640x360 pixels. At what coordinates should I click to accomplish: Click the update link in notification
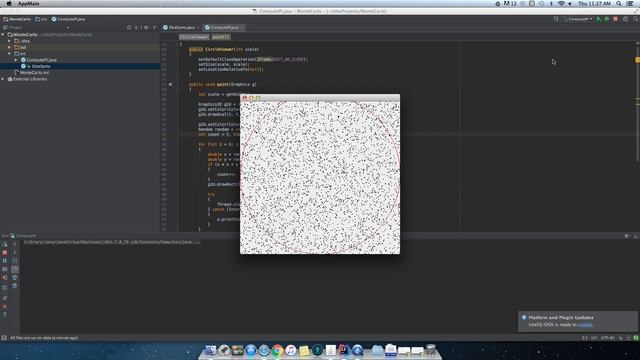585,325
